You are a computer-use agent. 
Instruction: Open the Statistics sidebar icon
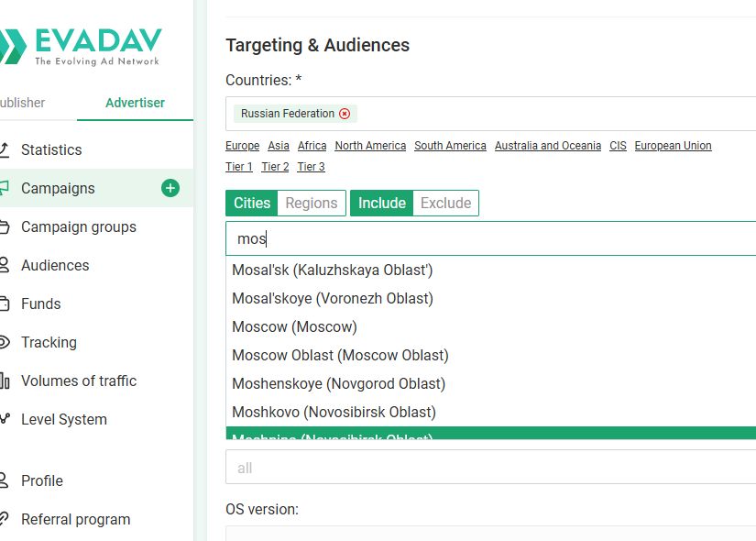[5, 149]
